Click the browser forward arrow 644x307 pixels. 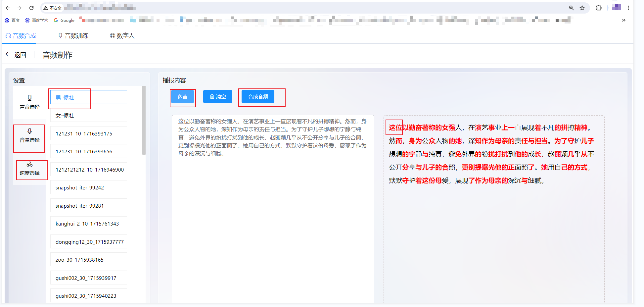tap(20, 8)
